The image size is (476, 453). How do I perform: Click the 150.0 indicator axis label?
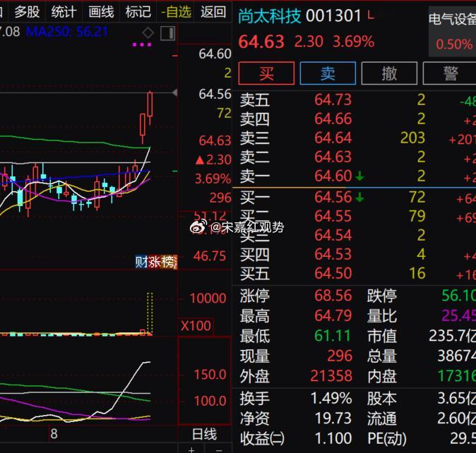210,375
